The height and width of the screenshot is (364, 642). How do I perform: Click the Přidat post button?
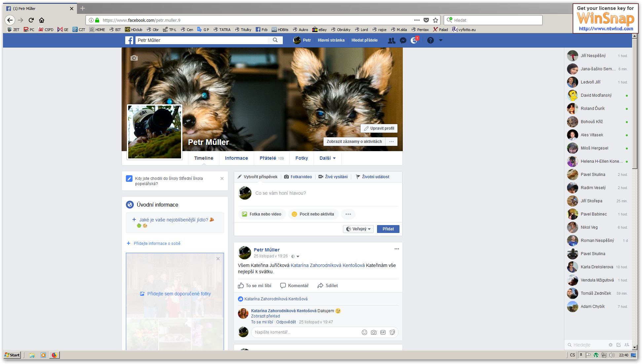point(388,229)
